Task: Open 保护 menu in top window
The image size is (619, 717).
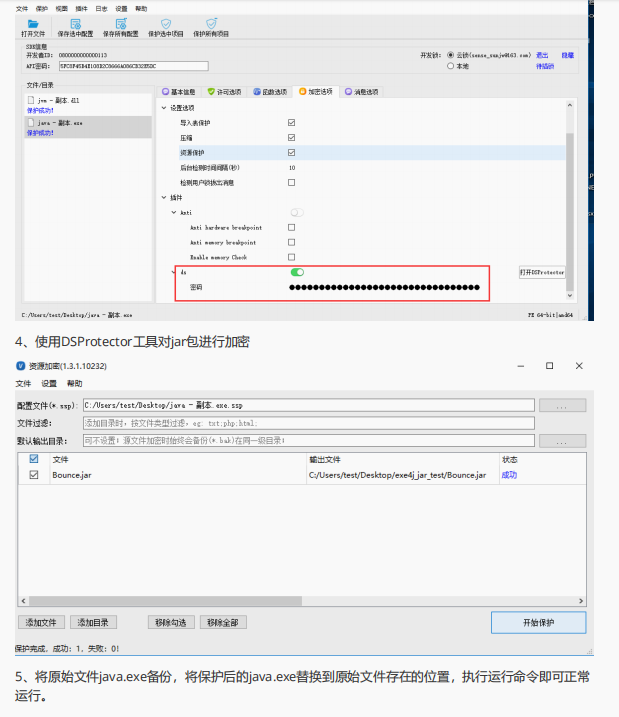Action: tap(42, 9)
